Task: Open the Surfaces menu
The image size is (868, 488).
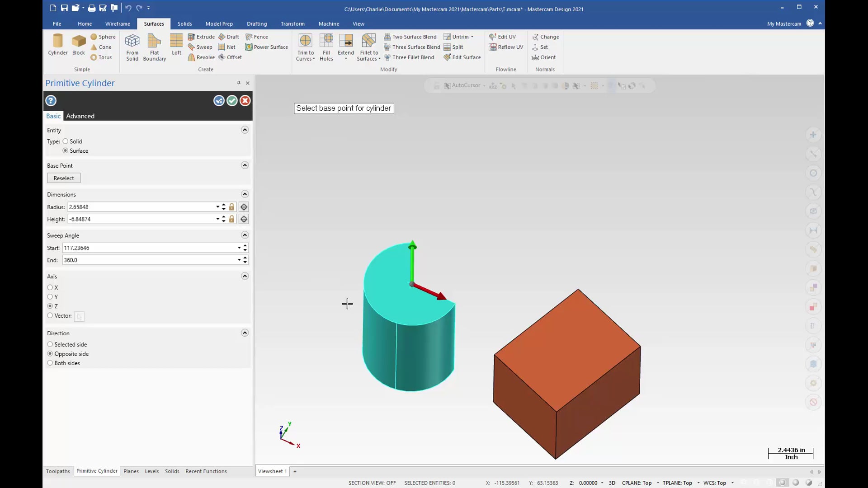Action: 153,23
